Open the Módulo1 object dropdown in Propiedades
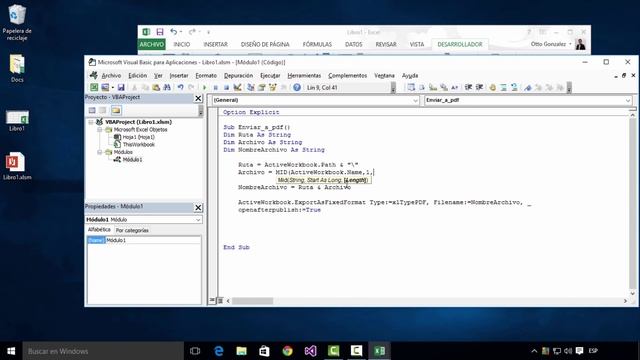The image size is (640, 360). (x=198, y=220)
